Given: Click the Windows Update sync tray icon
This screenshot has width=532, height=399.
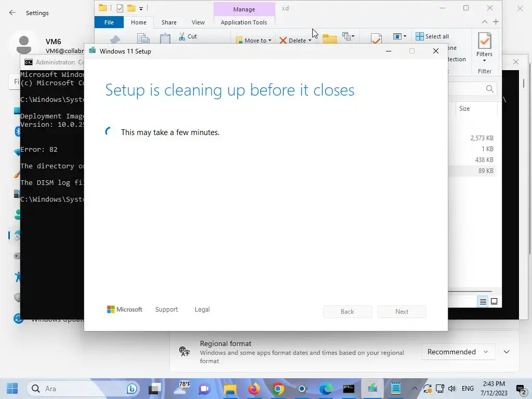Looking at the screenshot, I should click(427, 389).
